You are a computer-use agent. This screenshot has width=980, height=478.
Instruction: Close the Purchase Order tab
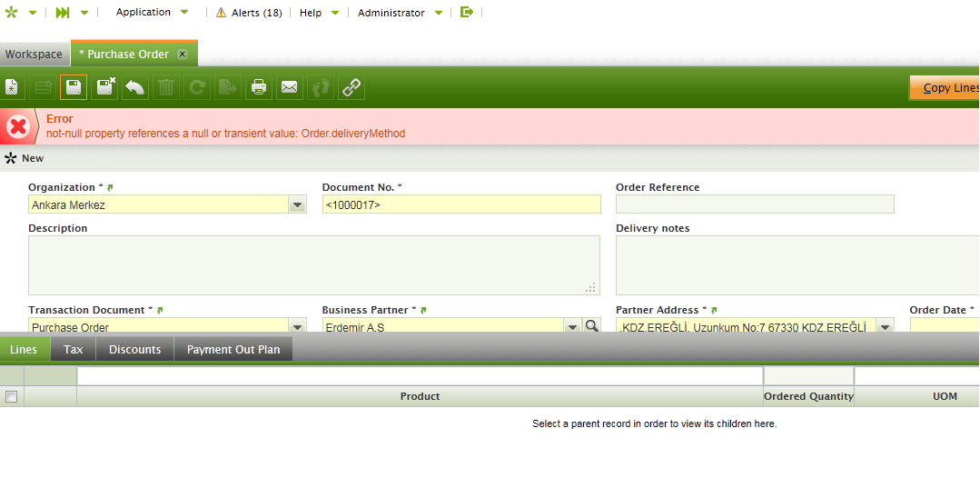tap(183, 55)
